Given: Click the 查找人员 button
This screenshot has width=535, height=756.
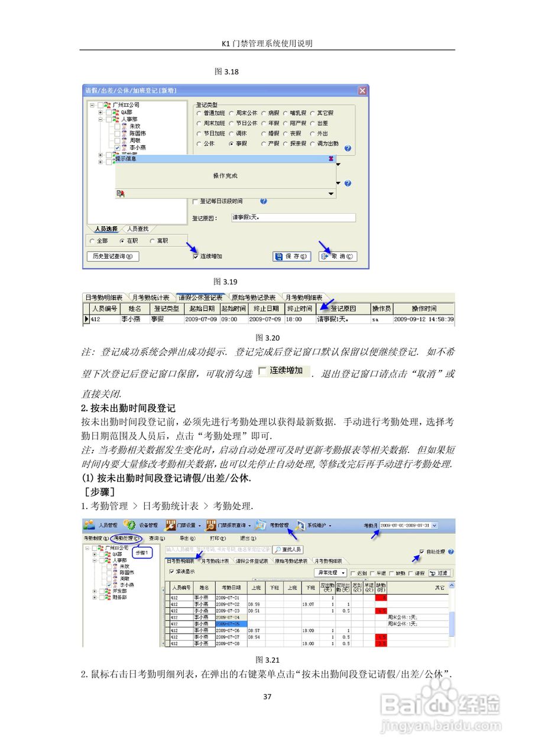Looking at the screenshot, I should point(287,549).
